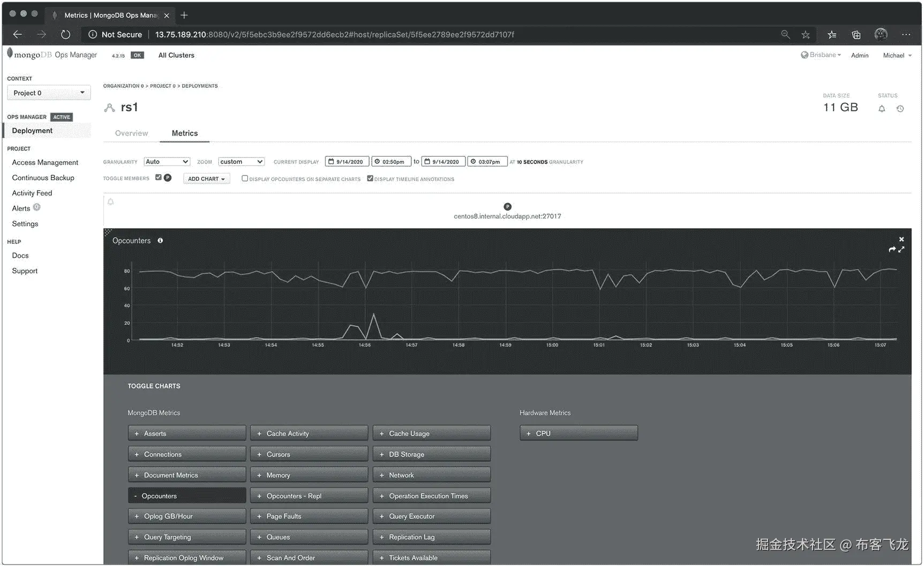Open a new browser tab
This screenshot has width=924, height=567.
tap(184, 15)
